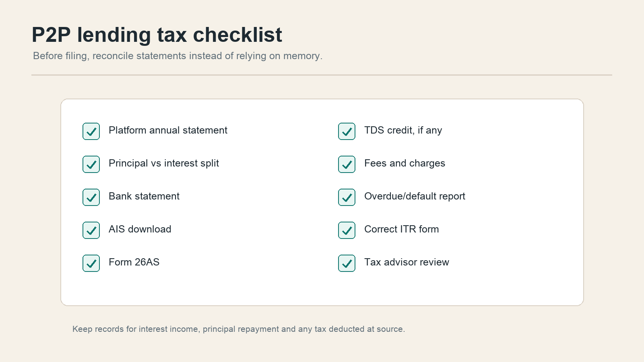Click the AIS download label text
The image size is (644, 362).
pyautogui.click(x=140, y=229)
